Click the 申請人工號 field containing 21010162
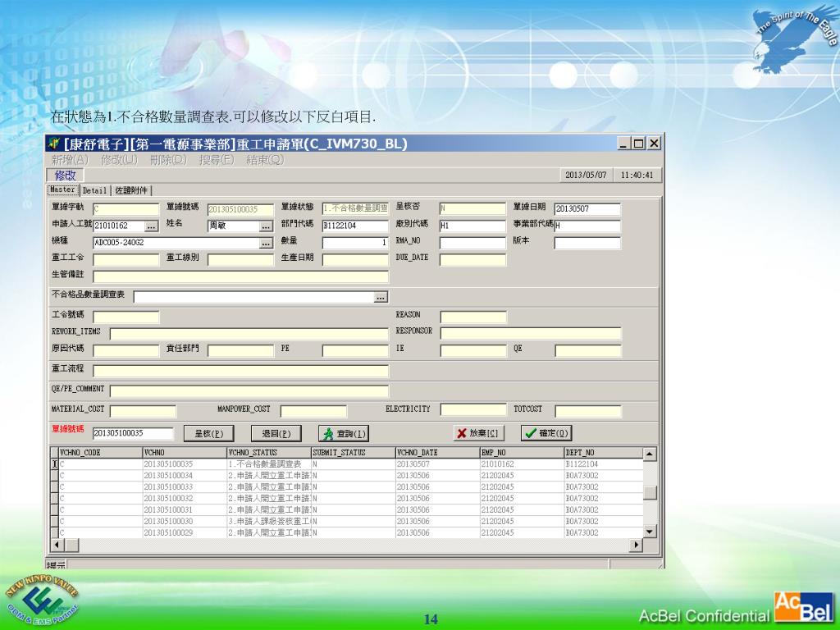This screenshot has height=630, width=840. tap(119, 226)
